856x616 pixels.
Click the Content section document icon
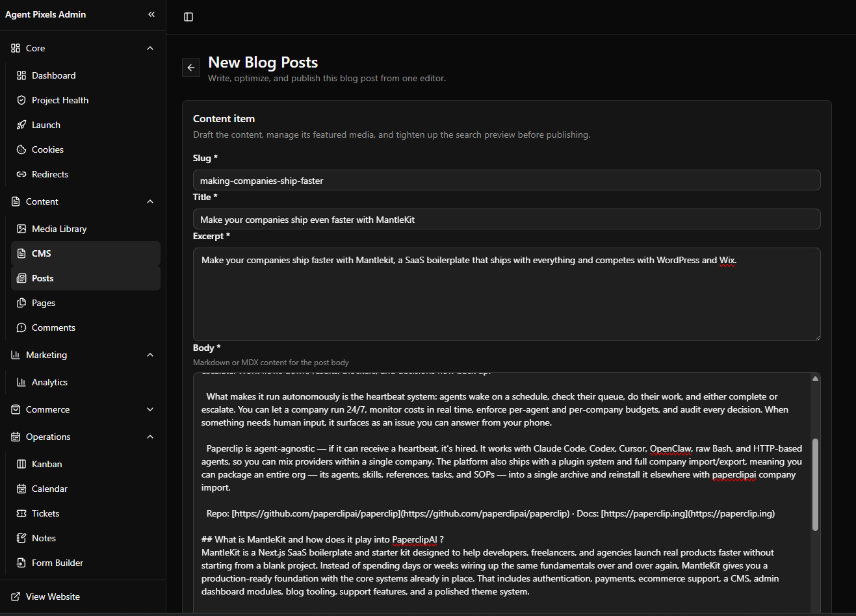(16, 201)
